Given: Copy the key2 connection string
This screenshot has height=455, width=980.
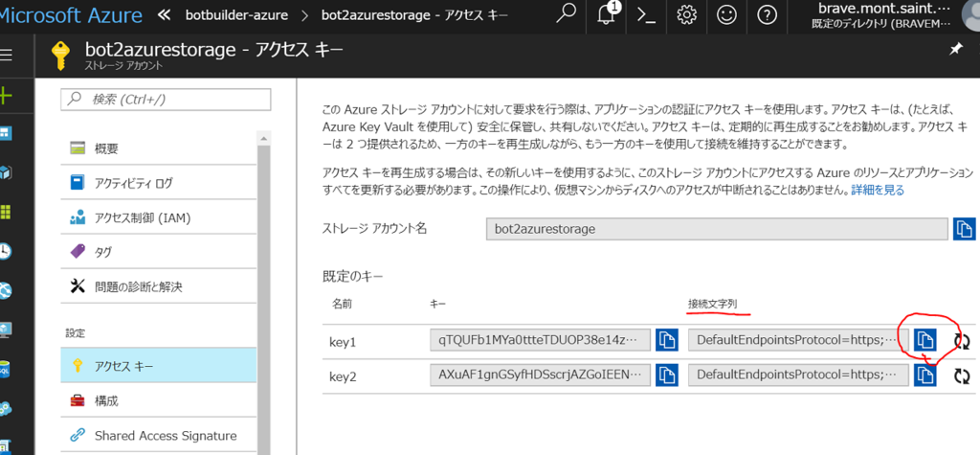Looking at the screenshot, I should click(925, 375).
